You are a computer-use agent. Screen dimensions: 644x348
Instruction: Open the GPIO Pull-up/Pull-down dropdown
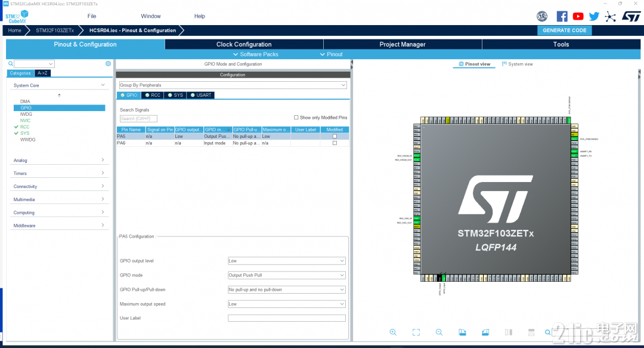point(287,290)
